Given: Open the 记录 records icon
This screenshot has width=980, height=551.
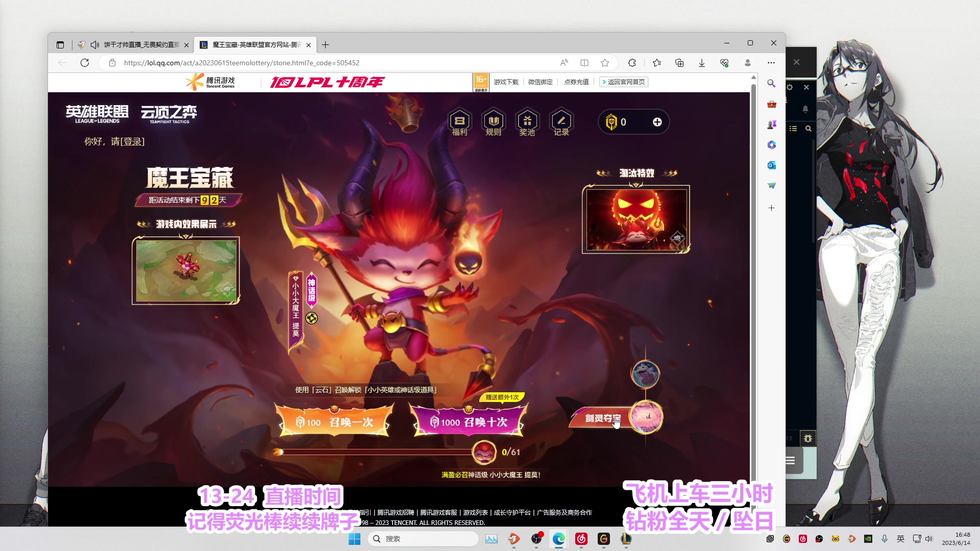Looking at the screenshot, I should pyautogui.click(x=561, y=123).
